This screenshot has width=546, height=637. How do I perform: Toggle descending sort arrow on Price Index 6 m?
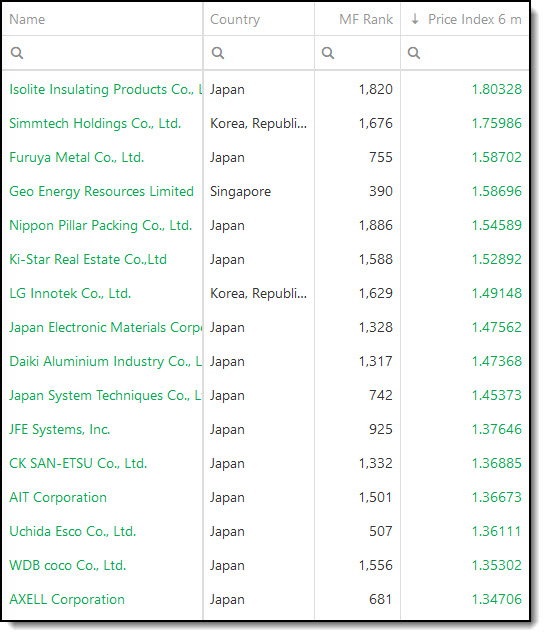pyautogui.click(x=415, y=19)
